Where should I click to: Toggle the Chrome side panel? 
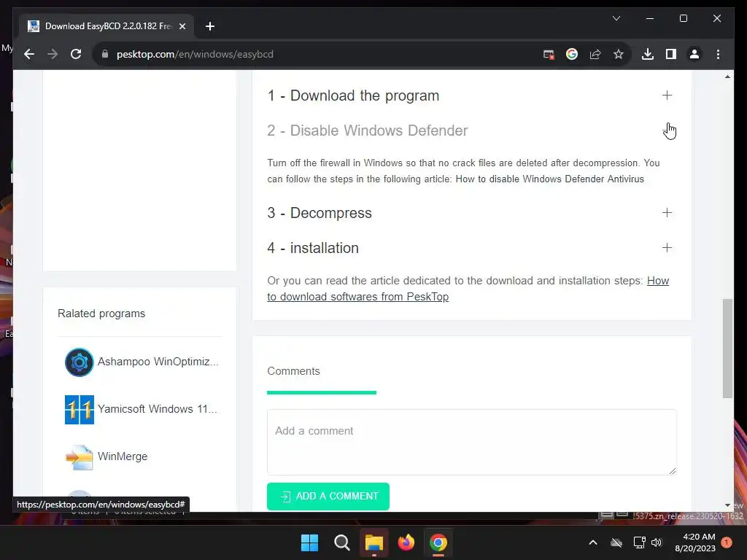pos(671,54)
